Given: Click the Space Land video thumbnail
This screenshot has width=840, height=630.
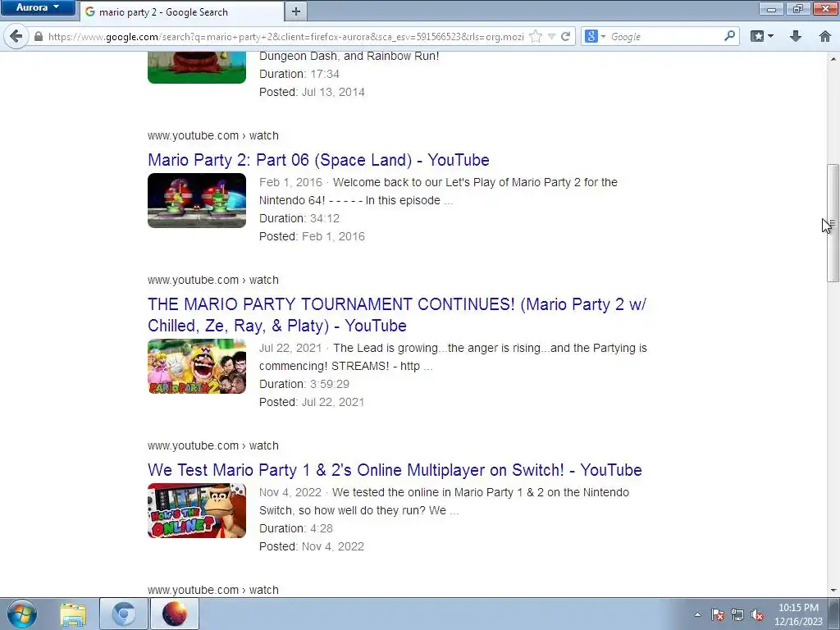Looking at the screenshot, I should (x=197, y=200).
